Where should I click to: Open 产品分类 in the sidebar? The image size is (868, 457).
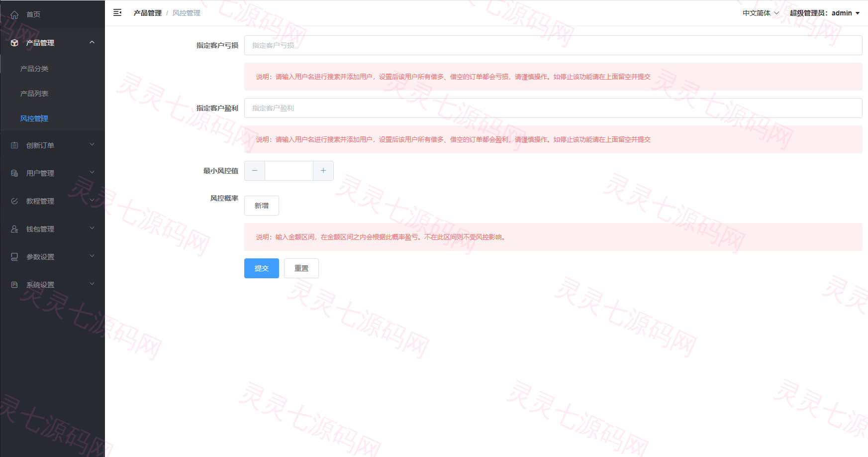point(34,69)
